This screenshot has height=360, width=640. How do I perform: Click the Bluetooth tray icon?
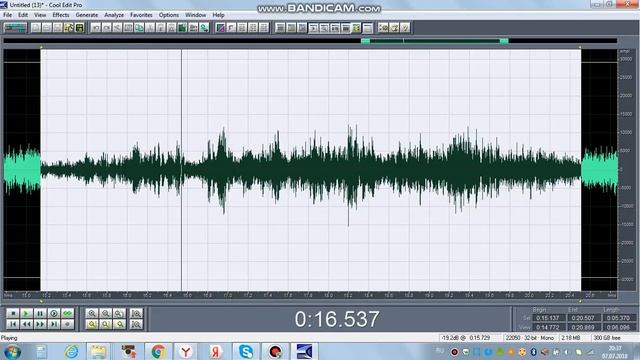[x=533, y=351]
